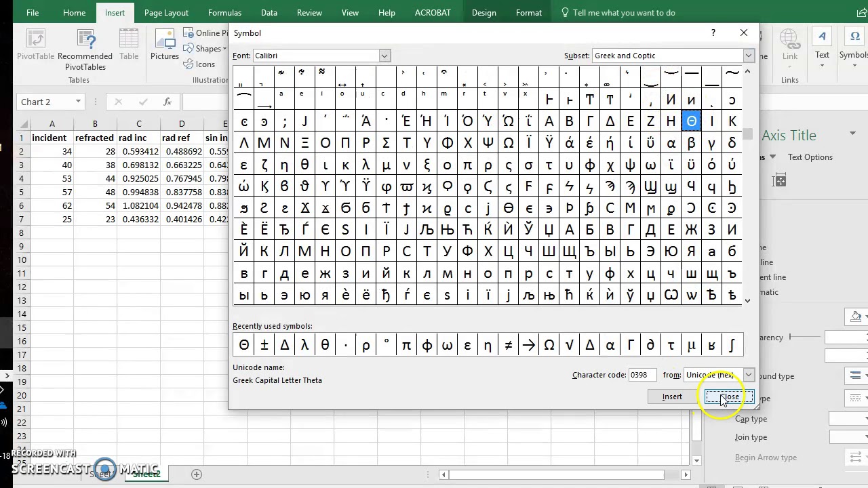Open the Pictures insert icon
Screen dimensions: 868x488
[x=164, y=45]
